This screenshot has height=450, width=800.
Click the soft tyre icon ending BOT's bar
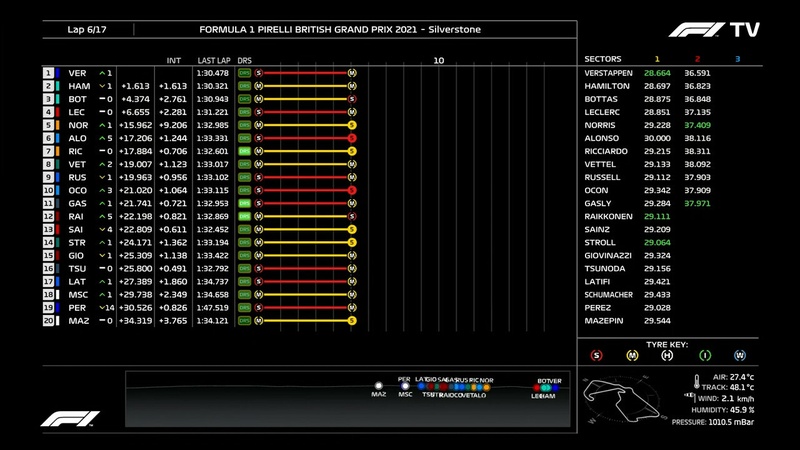click(x=352, y=99)
